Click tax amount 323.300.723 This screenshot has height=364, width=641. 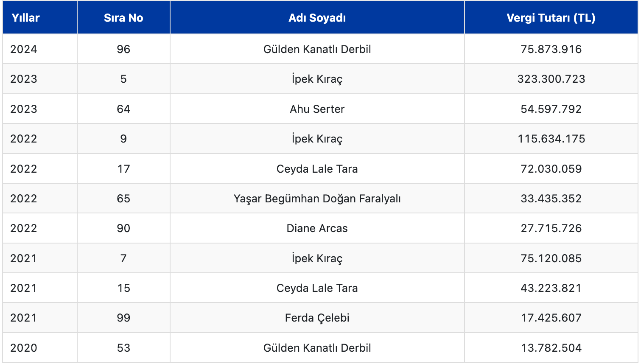pyautogui.click(x=551, y=79)
